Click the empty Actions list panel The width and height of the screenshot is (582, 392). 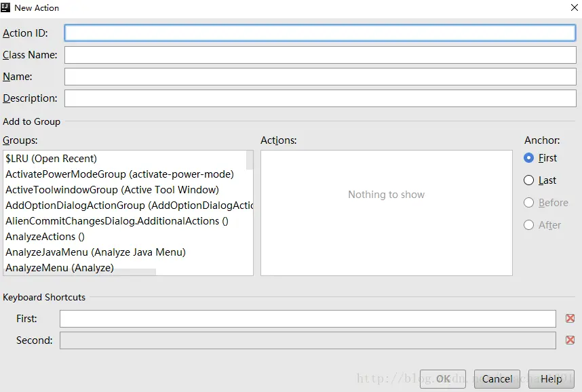pos(387,213)
